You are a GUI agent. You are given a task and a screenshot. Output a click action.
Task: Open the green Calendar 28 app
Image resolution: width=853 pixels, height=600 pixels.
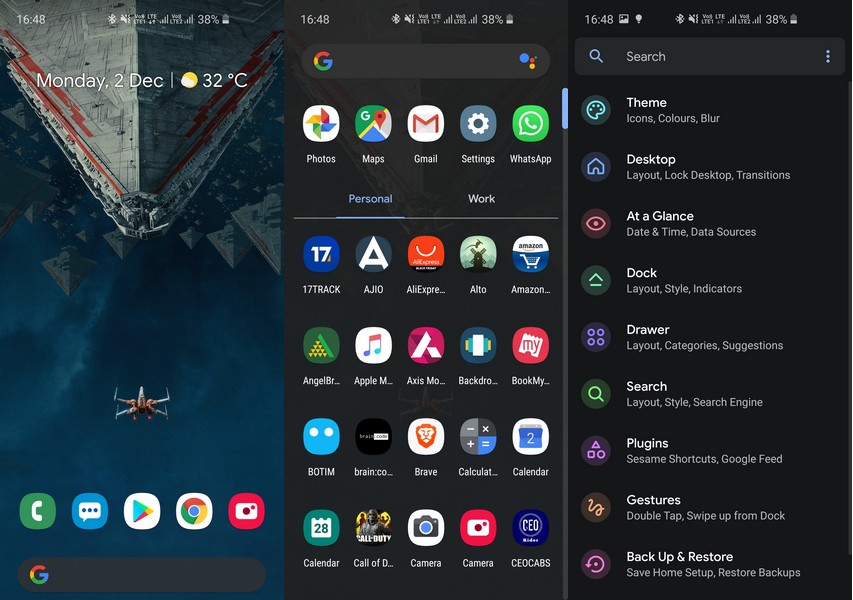point(321,528)
